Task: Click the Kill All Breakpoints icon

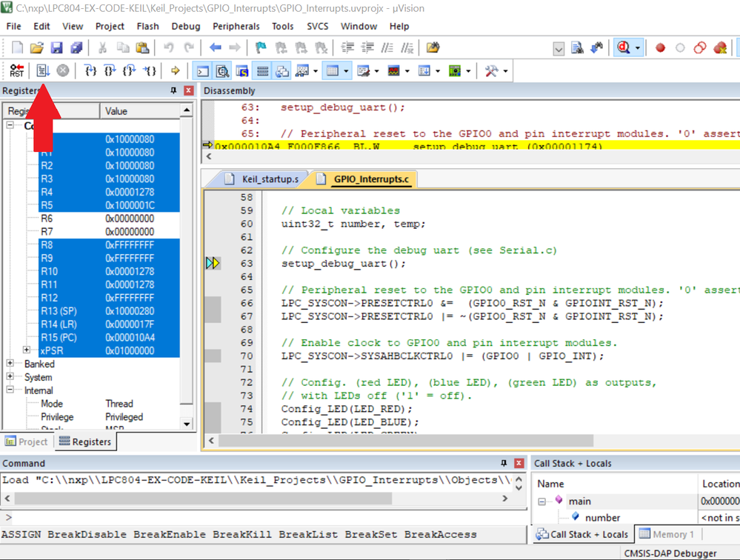Action: pyautogui.click(x=720, y=48)
